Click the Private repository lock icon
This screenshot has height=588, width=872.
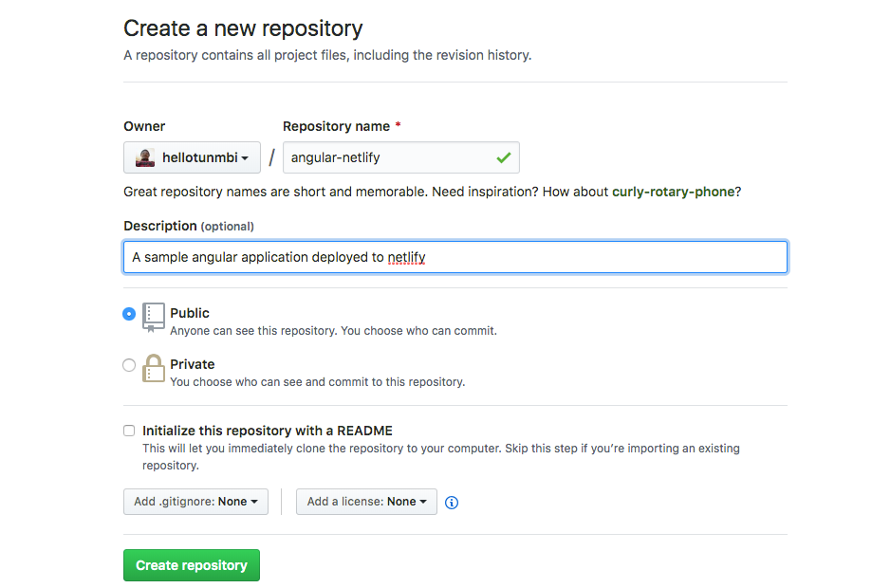pos(154,369)
